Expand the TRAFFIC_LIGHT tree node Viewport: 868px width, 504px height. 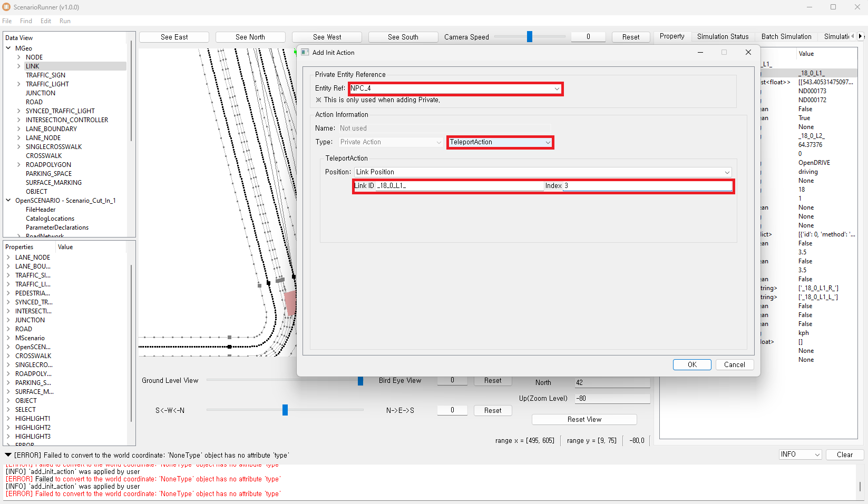[x=19, y=84]
